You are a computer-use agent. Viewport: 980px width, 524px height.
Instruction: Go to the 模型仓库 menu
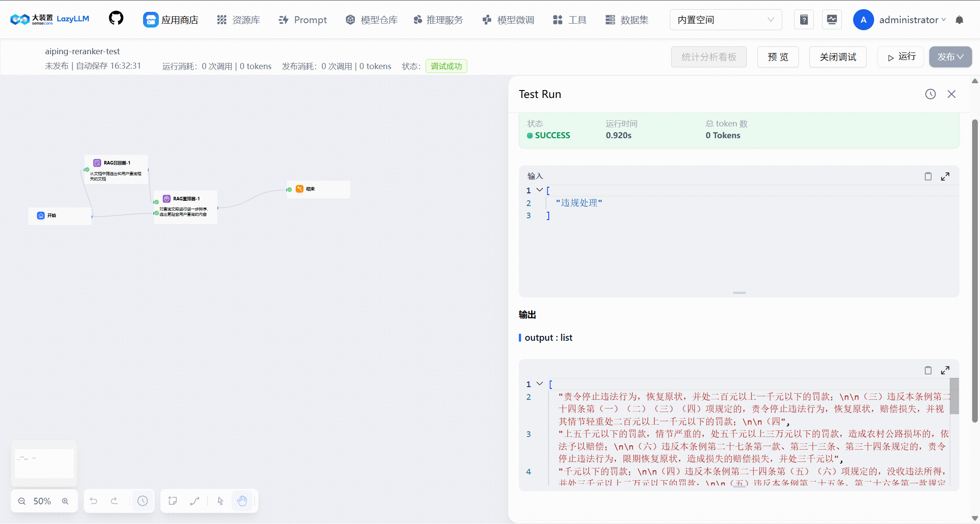click(371, 20)
